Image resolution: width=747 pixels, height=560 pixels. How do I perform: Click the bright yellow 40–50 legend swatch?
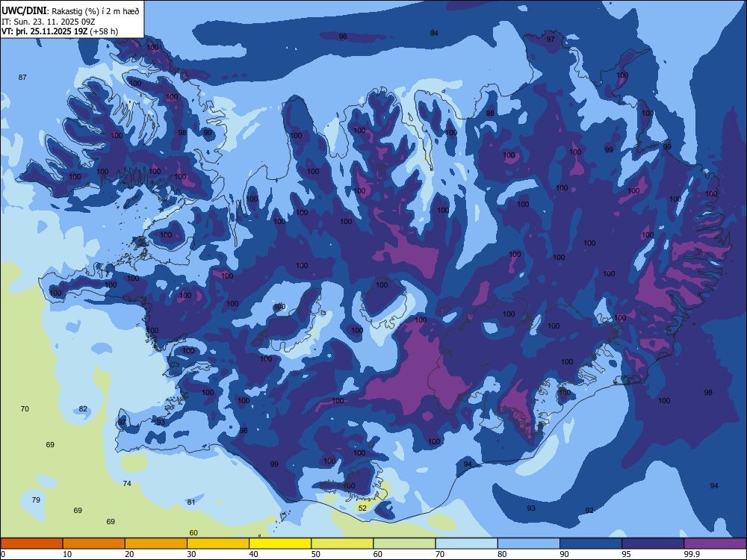pos(280,544)
